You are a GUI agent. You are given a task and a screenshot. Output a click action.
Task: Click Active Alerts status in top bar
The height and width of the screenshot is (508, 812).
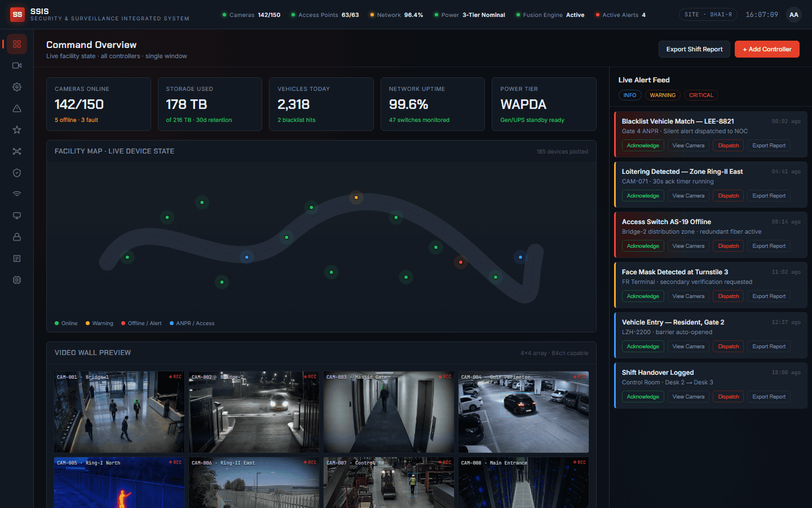(621, 15)
